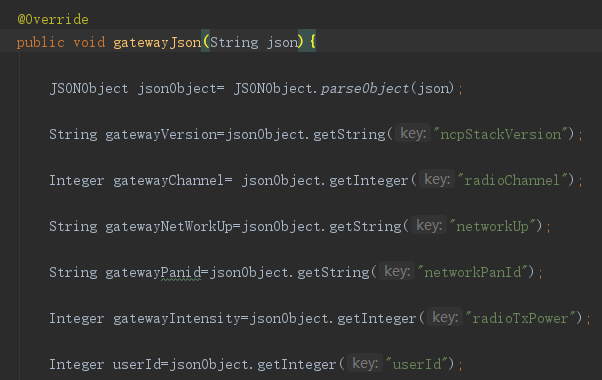Viewport: 602px width, 380px height.
Task: Click the void return type keyword
Action: pyautogui.click(x=89, y=42)
